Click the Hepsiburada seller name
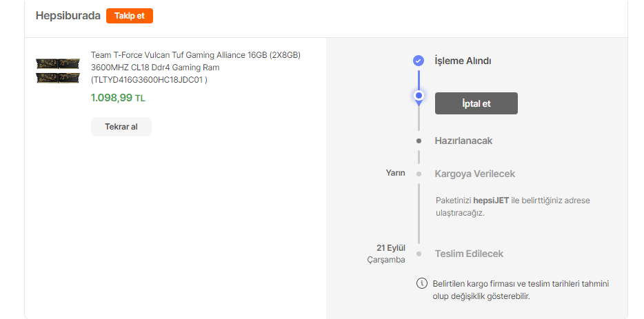This screenshot has width=644, height=319. click(68, 15)
